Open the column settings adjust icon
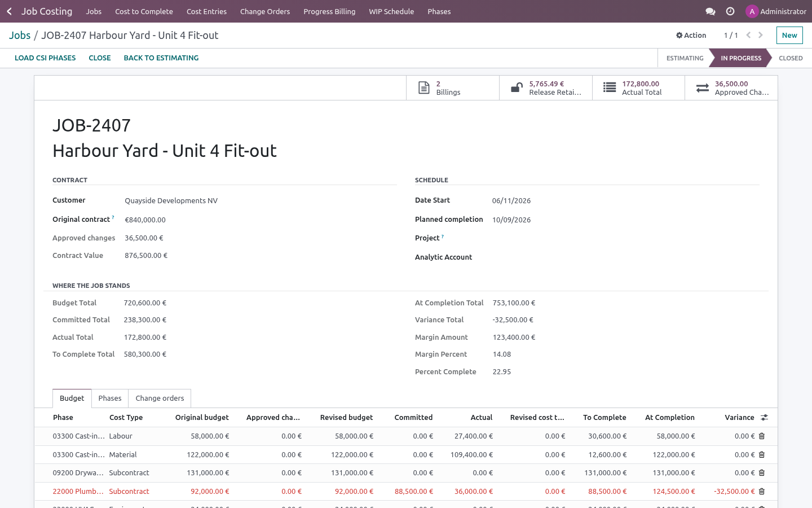Image resolution: width=812 pixels, height=508 pixels. pyautogui.click(x=764, y=418)
